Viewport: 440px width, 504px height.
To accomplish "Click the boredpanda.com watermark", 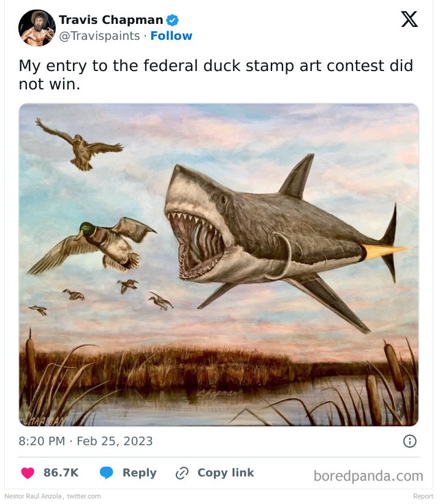I will (368, 476).
